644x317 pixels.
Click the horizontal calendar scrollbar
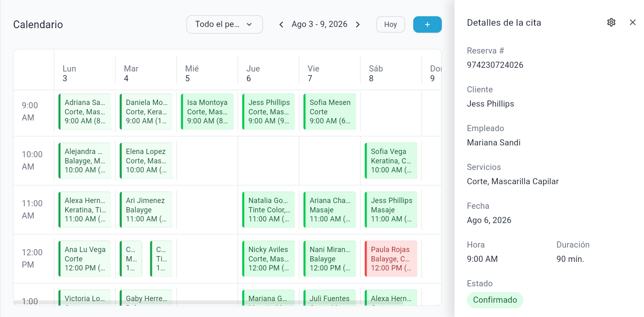208,303
